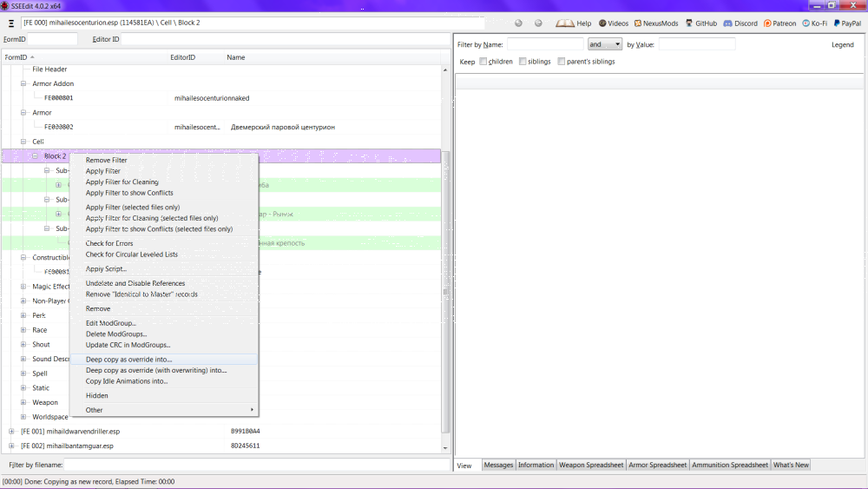868x489 pixels.
Task: Enable Keep siblings checkbox
Action: [523, 62]
